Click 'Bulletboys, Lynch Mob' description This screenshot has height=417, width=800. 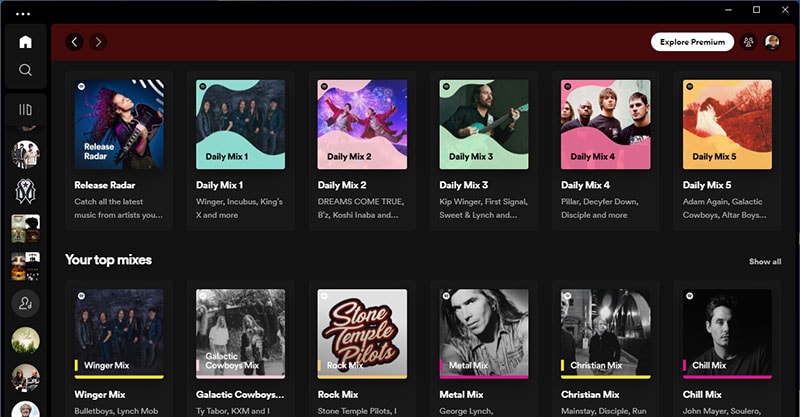point(116,411)
